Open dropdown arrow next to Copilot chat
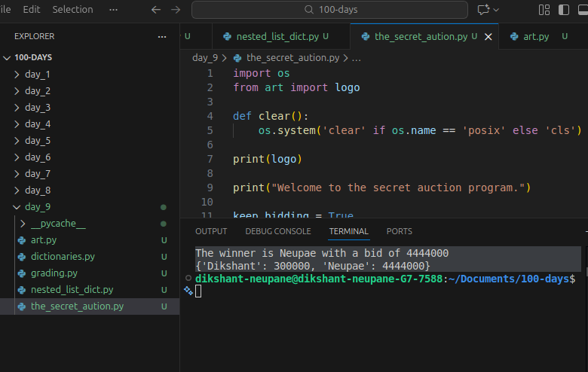588x372 pixels. coord(496,10)
